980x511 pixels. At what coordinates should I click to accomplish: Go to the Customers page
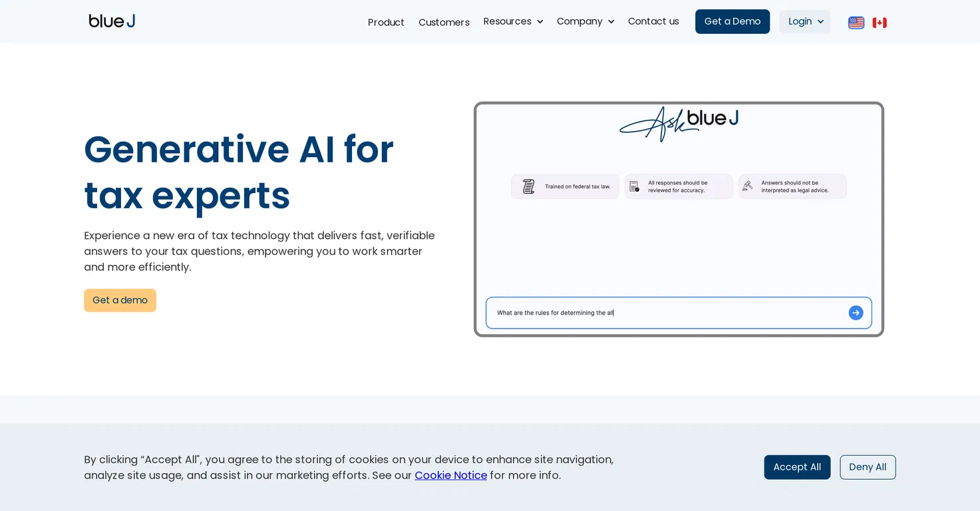[444, 23]
